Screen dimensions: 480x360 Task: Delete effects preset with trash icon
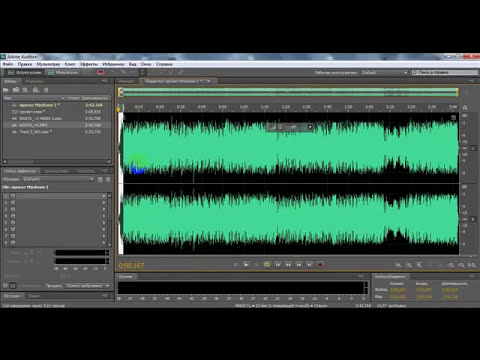[108, 179]
